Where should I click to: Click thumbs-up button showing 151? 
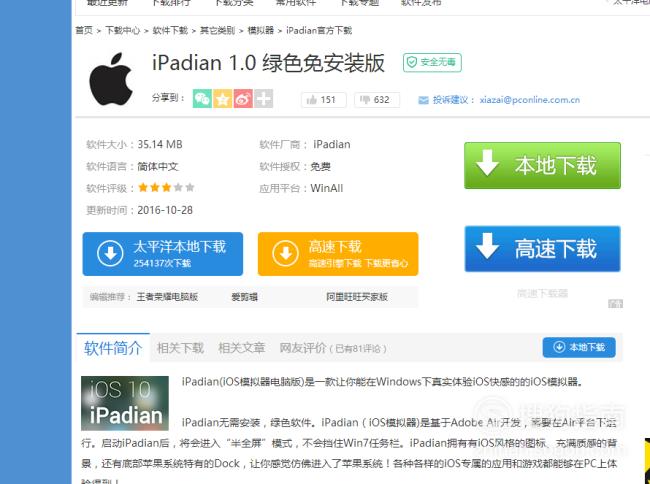point(324,100)
